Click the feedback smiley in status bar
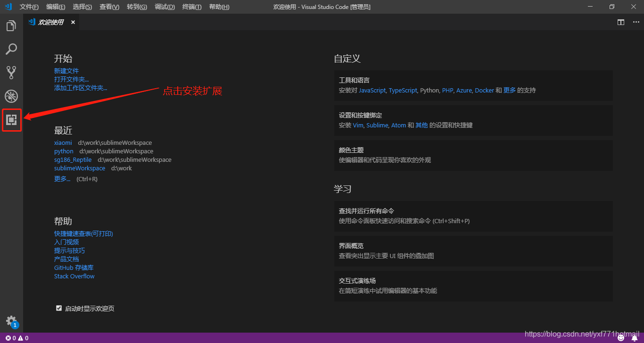Image resolution: width=644 pixels, height=343 pixels. tap(621, 338)
